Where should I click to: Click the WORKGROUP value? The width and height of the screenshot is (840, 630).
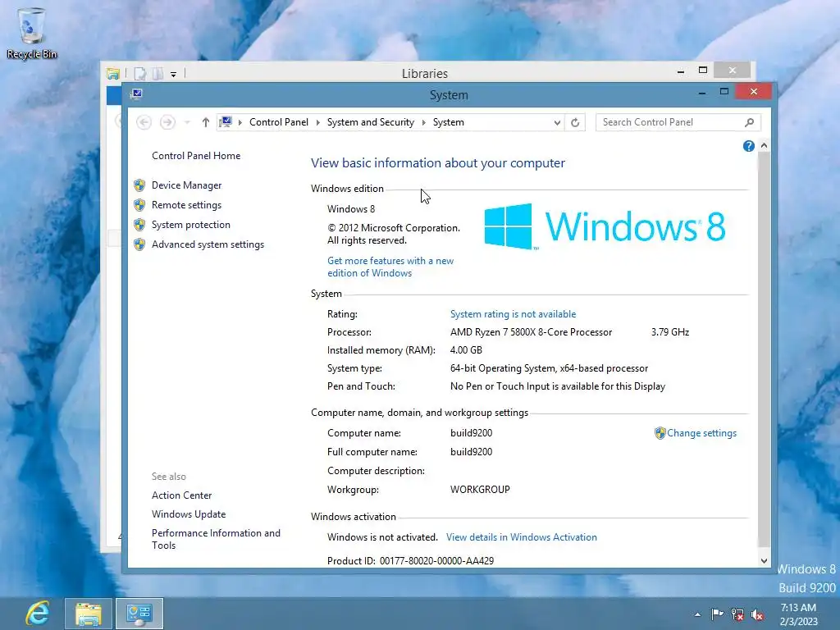point(480,490)
